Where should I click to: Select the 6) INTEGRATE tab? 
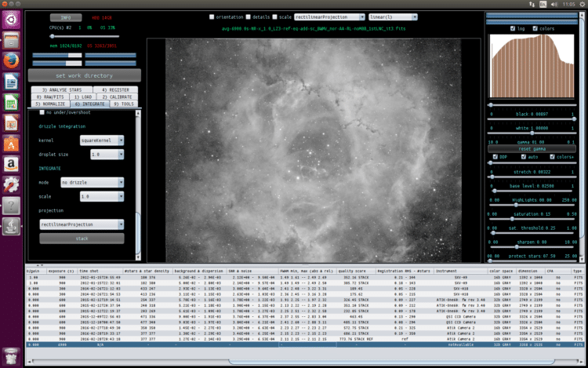click(90, 104)
